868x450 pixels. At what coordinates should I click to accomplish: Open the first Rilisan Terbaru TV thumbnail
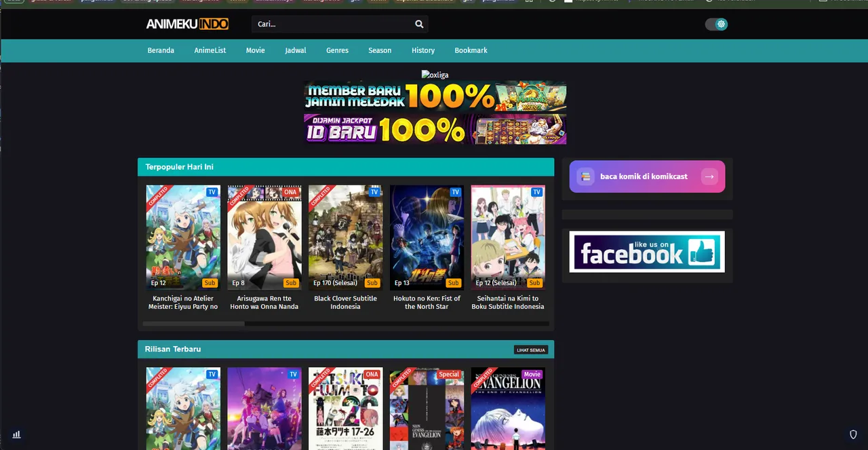click(x=183, y=409)
